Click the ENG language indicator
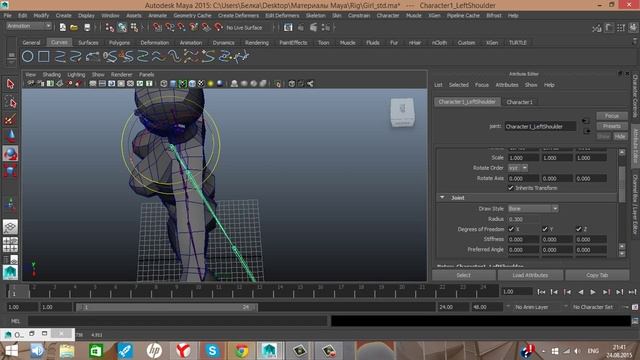Image resolution: width=640 pixels, height=360 pixels. pos(593,351)
